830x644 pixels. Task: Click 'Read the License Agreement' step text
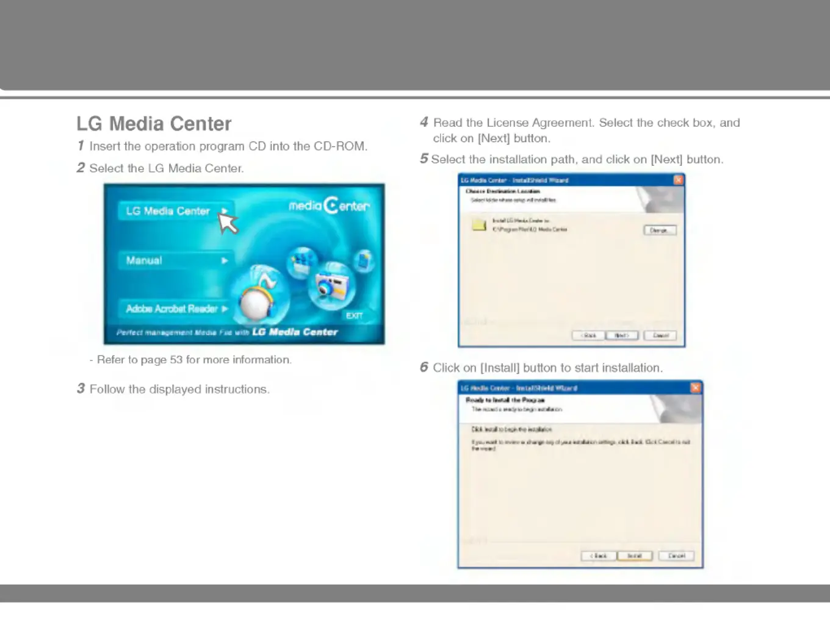[586, 131]
